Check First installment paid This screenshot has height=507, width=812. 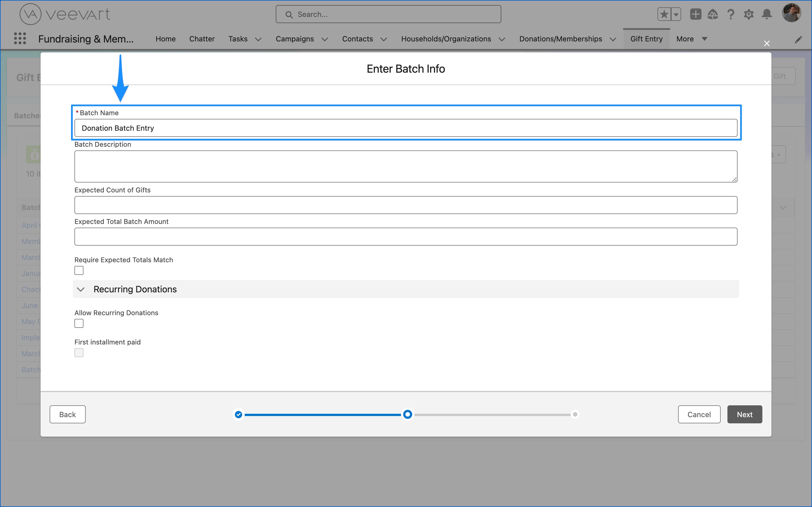pos(79,352)
